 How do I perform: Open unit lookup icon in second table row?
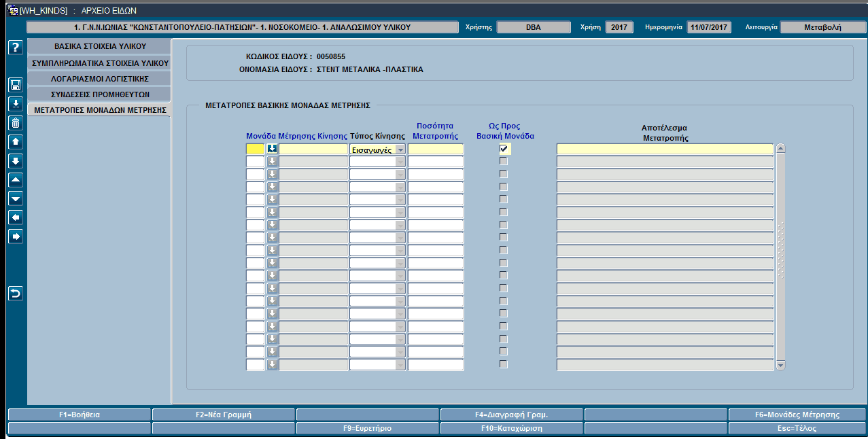[272, 162]
